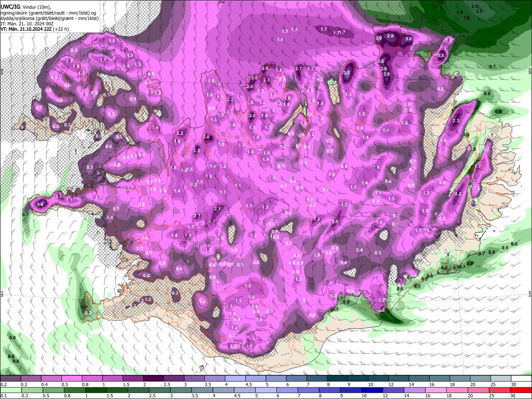Viewport: 532px width, 399px height.
Task: Click the 66N latitude label on the right edge
Action: [x=530, y=71]
